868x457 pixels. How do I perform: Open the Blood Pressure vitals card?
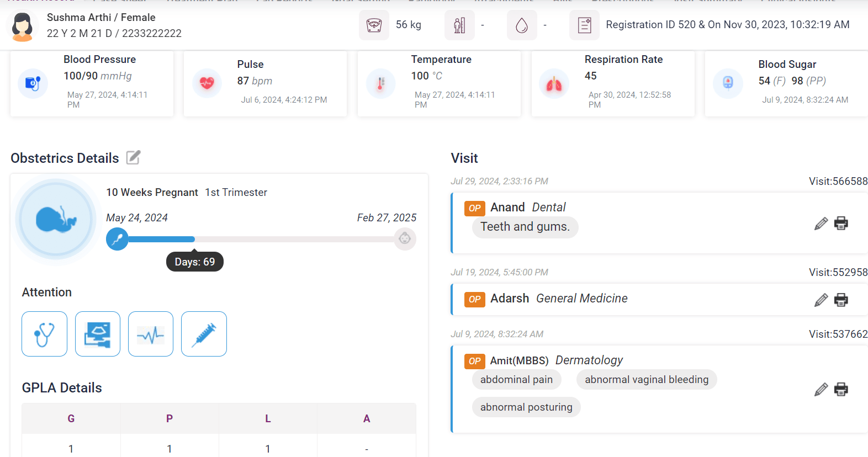point(92,83)
